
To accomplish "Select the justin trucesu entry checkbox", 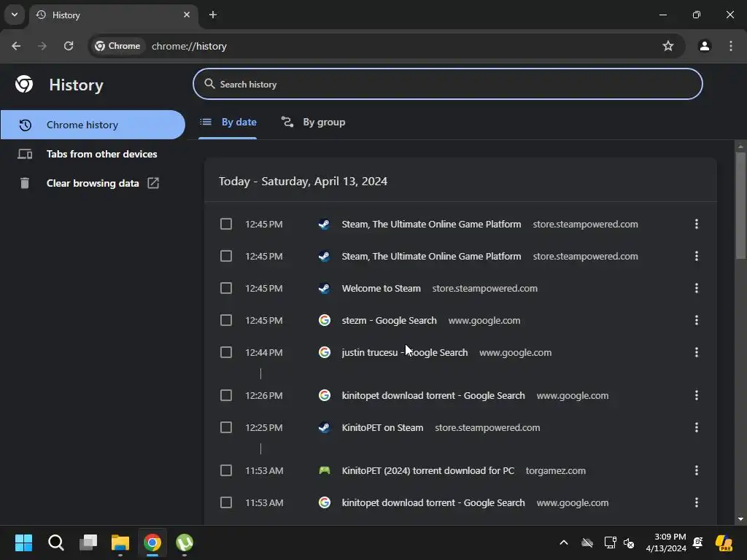I will (x=226, y=352).
